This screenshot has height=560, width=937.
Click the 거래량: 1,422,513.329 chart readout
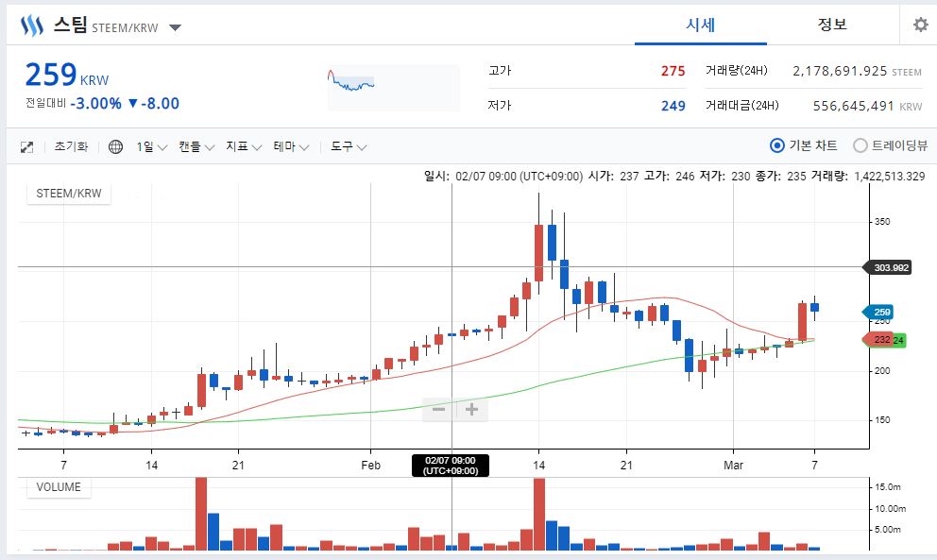(x=868, y=177)
